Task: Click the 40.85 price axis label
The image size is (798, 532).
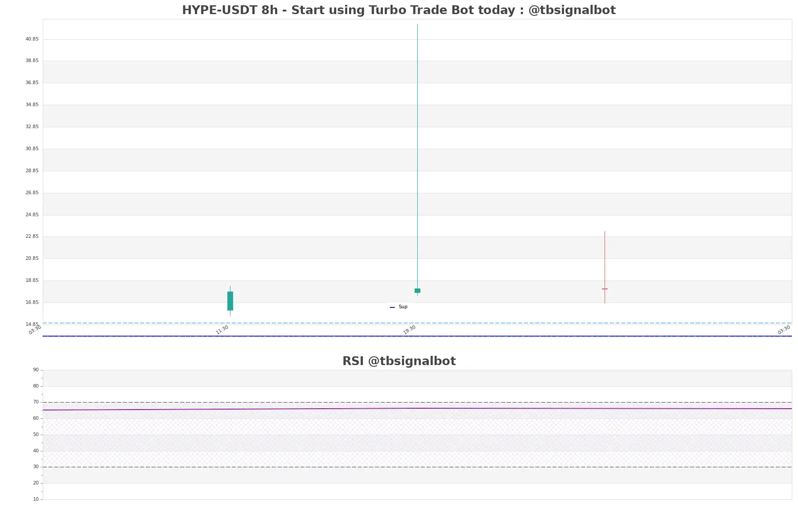Action: [x=32, y=39]
